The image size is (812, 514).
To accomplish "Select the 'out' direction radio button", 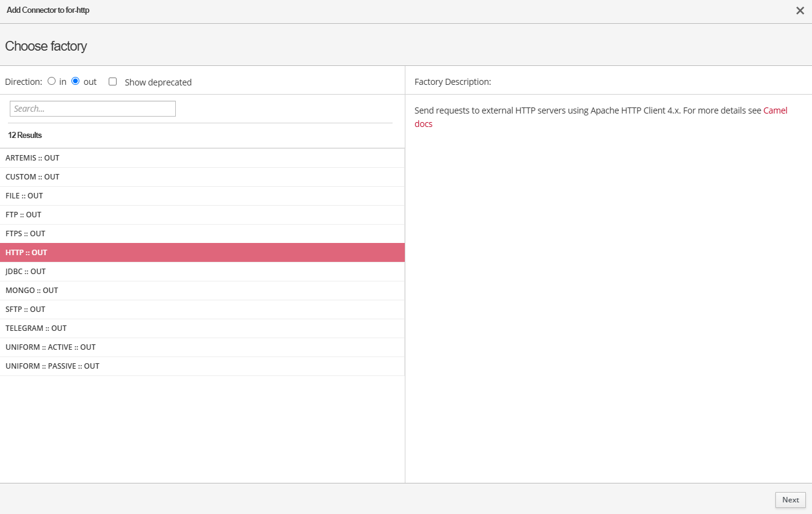I will [76, 81].
